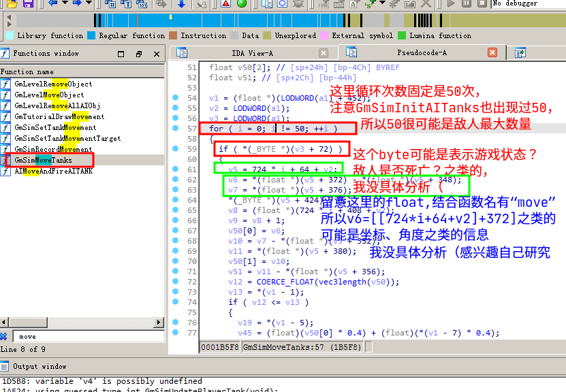Navigate back with the blue left arrow
Image resolution: width=566 pixels, height=392 pixels.
[53, 3]
